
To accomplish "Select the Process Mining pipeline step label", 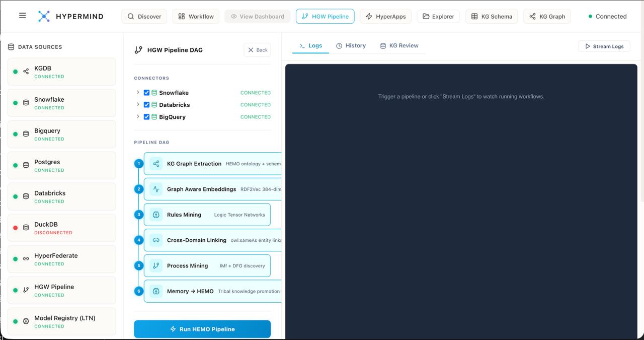I will 188,265.
